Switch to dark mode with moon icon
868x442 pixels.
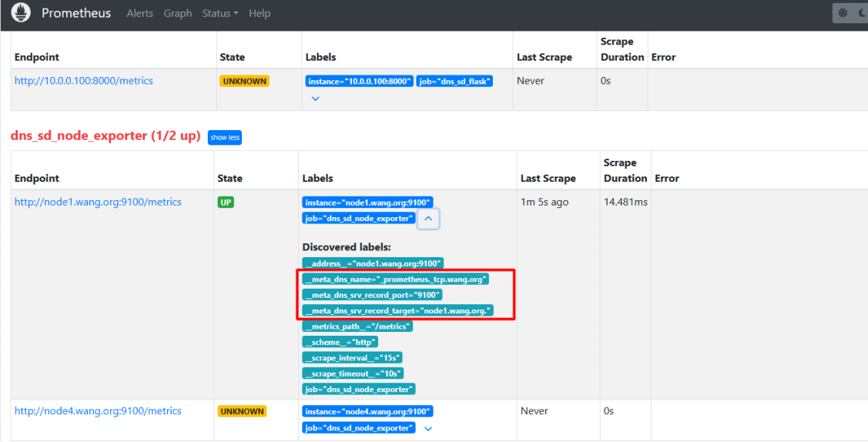coord(863,13)
